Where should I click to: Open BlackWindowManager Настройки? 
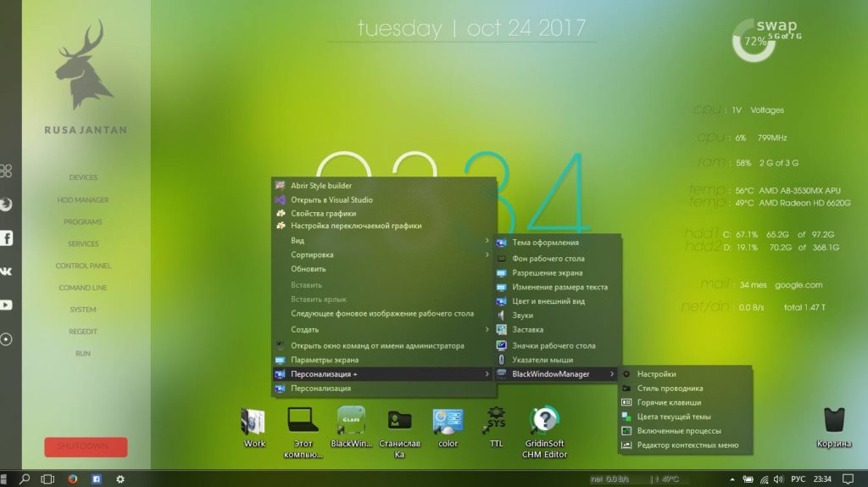click(685, 374)
